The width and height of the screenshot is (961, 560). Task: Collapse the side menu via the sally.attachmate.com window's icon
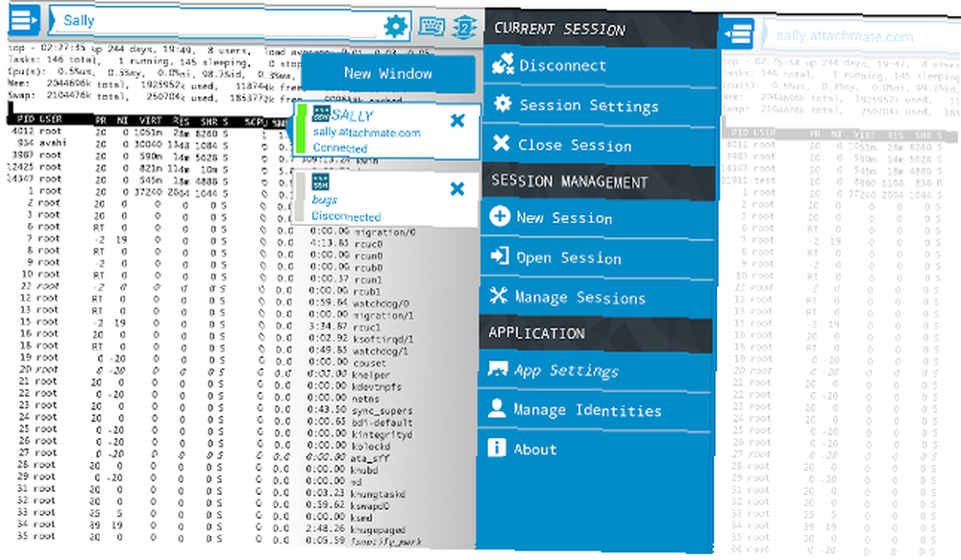pos(738,35)
